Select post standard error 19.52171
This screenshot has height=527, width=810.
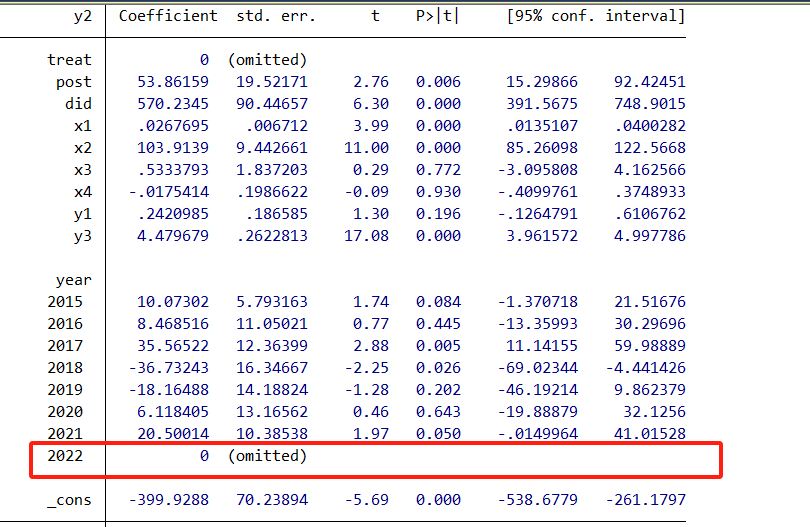click(272, 82)
